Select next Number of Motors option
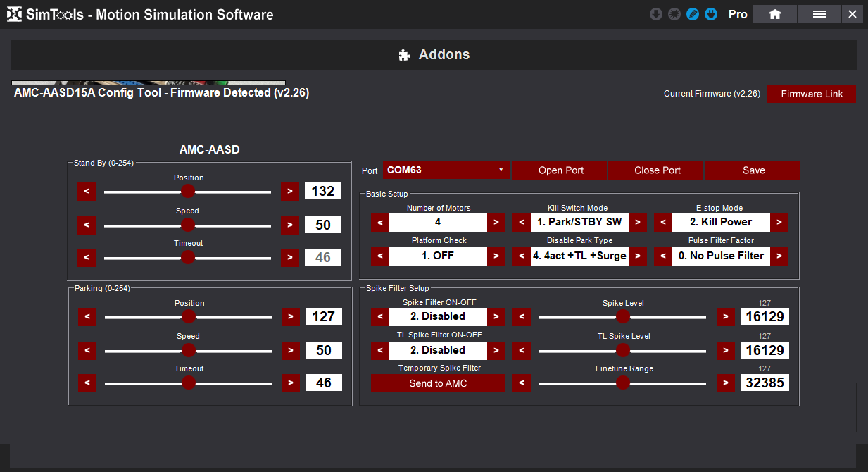 pos(496,223)
